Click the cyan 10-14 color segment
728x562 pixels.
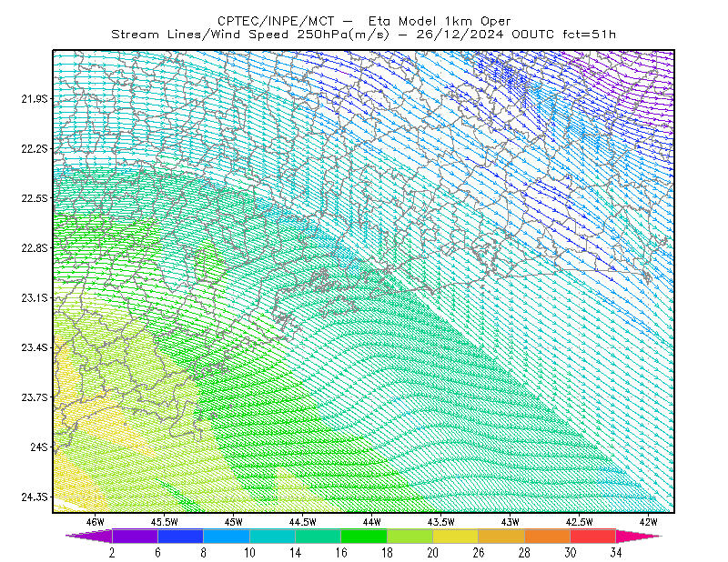272,536
